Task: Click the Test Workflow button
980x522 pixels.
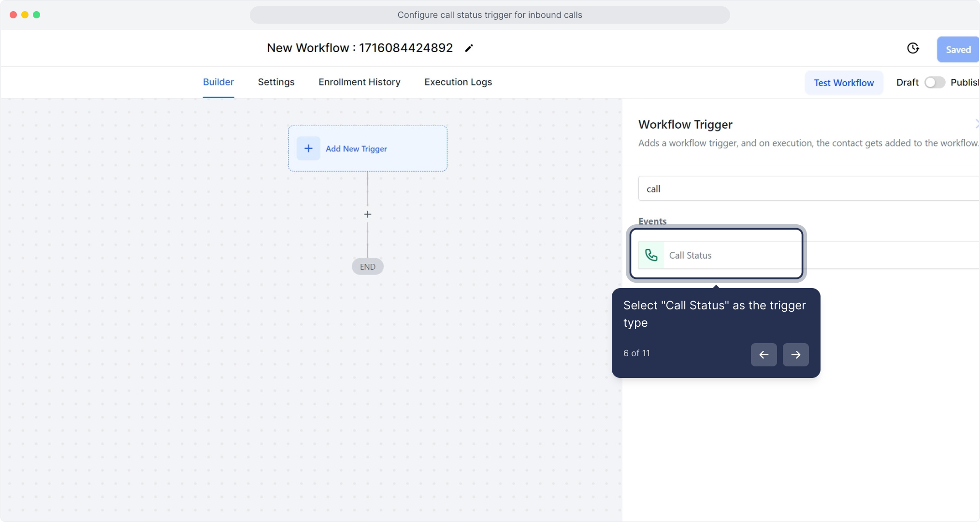Action: 844,83
